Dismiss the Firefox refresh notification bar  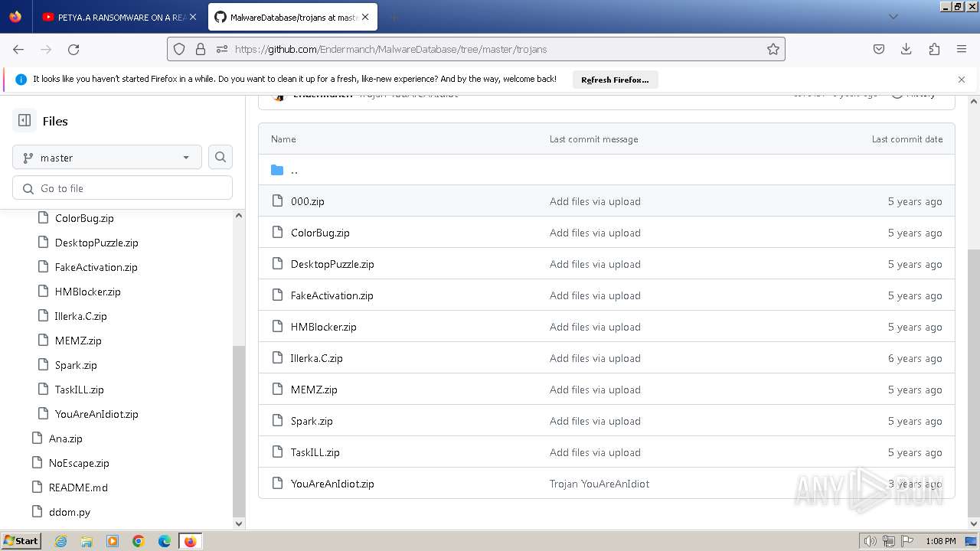(962, 80)
